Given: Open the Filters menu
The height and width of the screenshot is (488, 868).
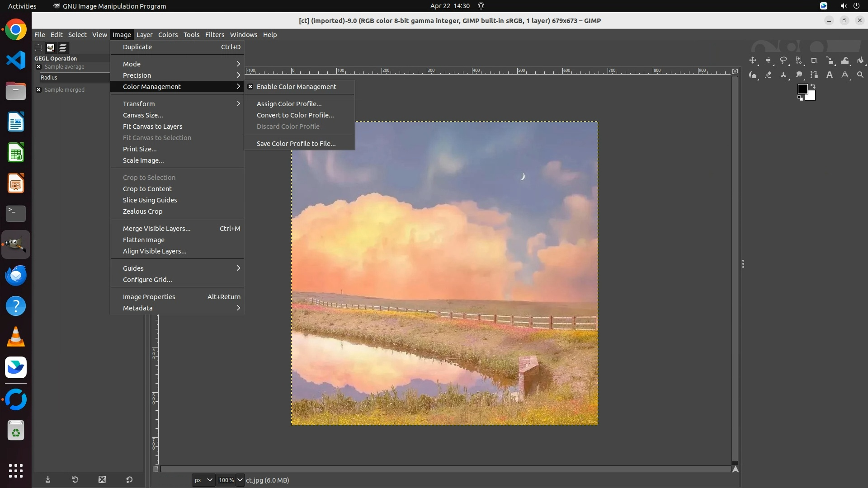Looking at the screenshot, I should point(214,35).
